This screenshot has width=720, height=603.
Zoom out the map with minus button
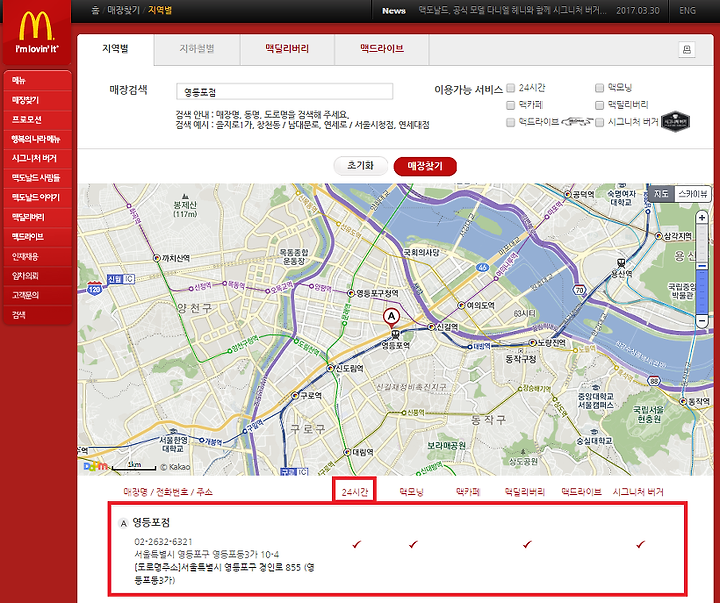[x=702, y=320]
